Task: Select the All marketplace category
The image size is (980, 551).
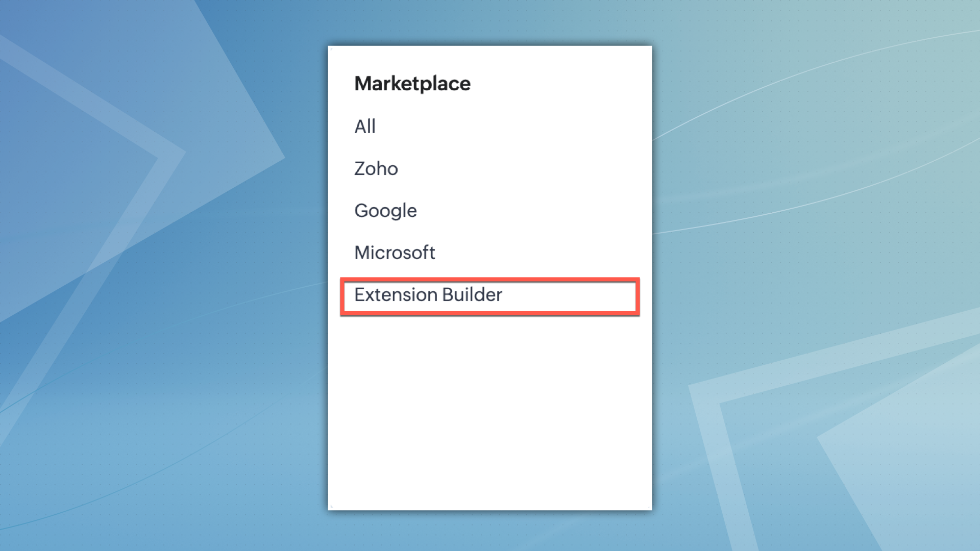Action: click(x=365, y=127)
